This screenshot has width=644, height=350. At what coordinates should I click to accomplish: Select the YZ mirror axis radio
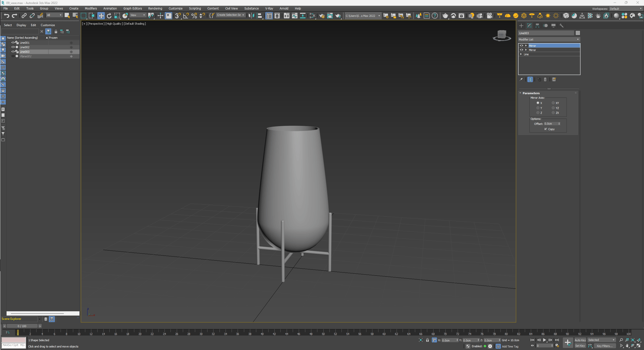pyautogui.click(x=553, y=108)
